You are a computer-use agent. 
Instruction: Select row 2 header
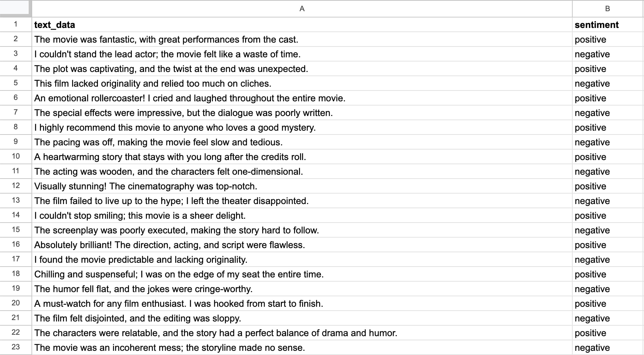click(16, 39)
